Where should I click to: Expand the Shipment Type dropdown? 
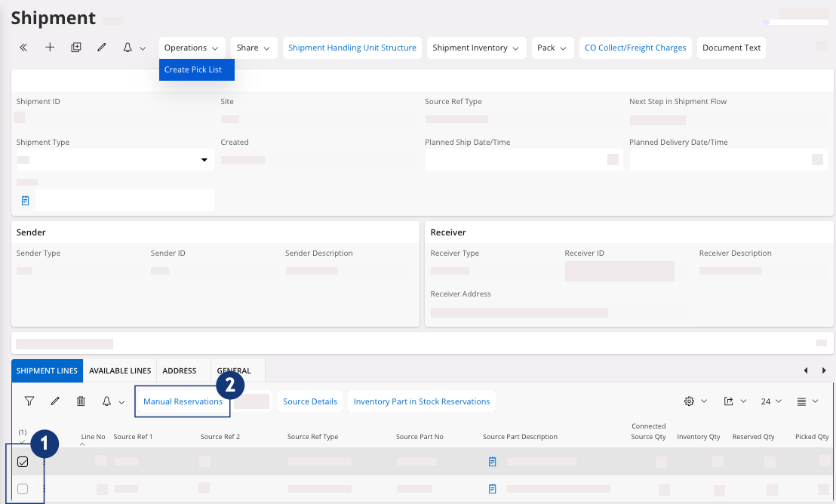(x=204, y=160)
